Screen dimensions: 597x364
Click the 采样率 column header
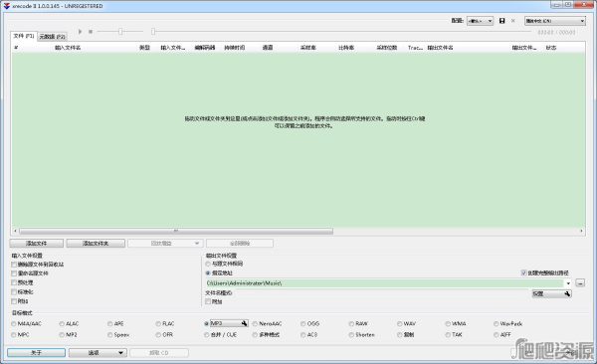pyautogui.click(x=308, y=48)
